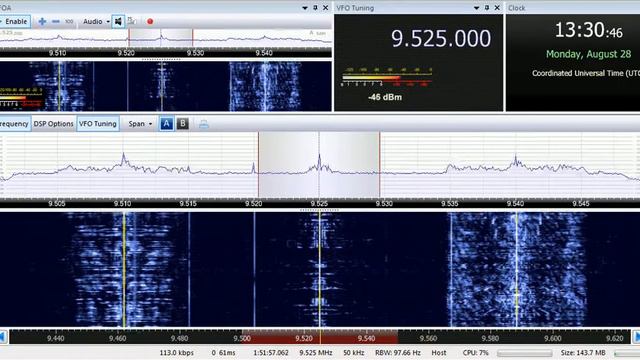Click the CPU: 7% status entry
640x360 pixels.
point(476,353)
